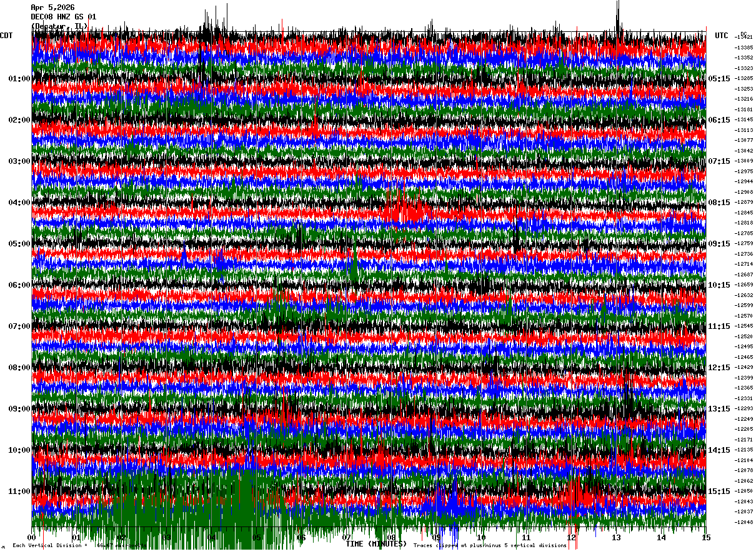Select the 02:00 CDT time label
Screen dimensions: 756x554
point(19,120)
